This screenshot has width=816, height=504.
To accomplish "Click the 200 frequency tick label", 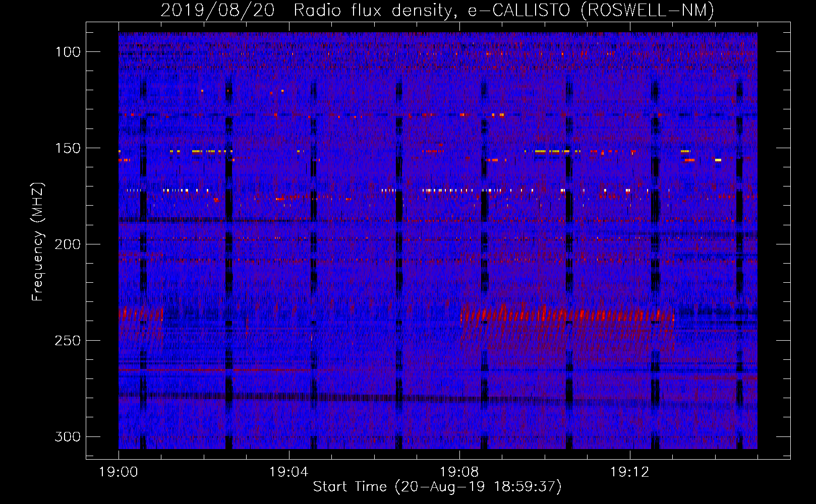I will point(68,244).
